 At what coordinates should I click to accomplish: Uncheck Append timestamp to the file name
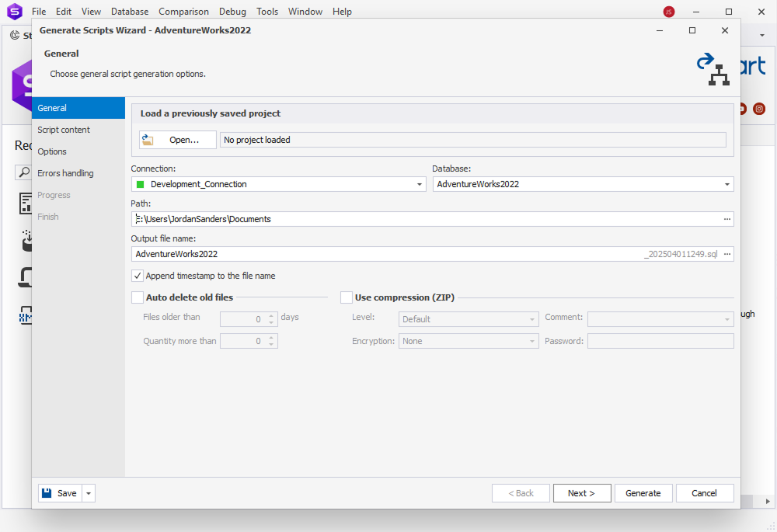(x=138, y=276)
